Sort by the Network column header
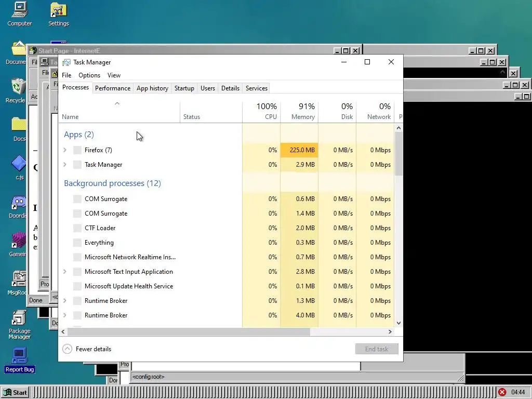This screenshot has width=532, height=399. tap(375, 111)
